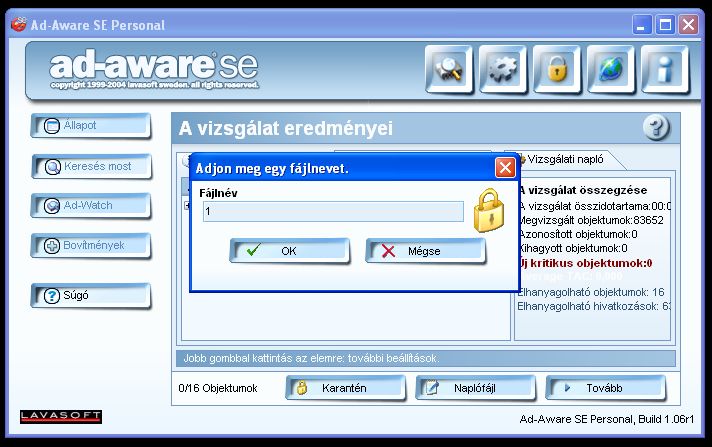Click the help question mark icon
Image resolution: width=712 pixels, height=447 pixels.
[656, 128]
